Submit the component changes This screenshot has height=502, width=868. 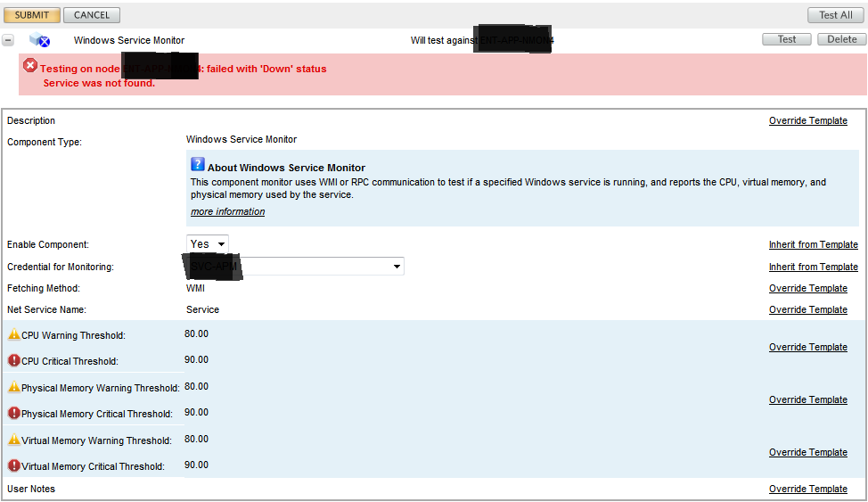[x=31, y=15]
